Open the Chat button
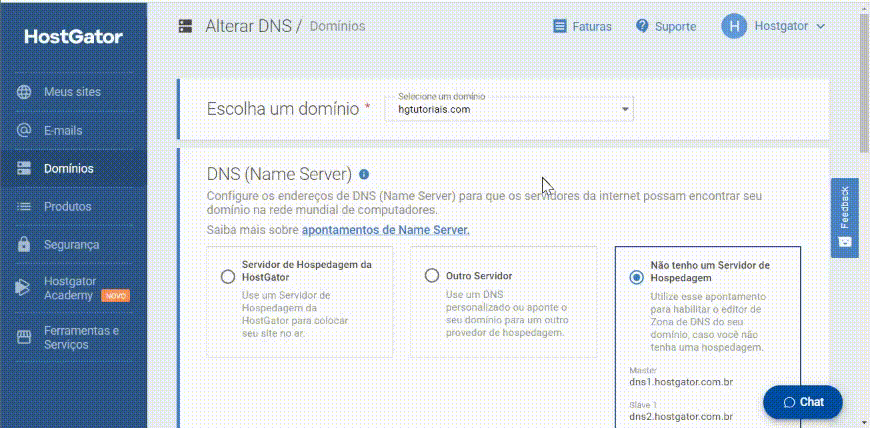Image resolution: width=870 pixels, height=428 pixels. [803, 402]
